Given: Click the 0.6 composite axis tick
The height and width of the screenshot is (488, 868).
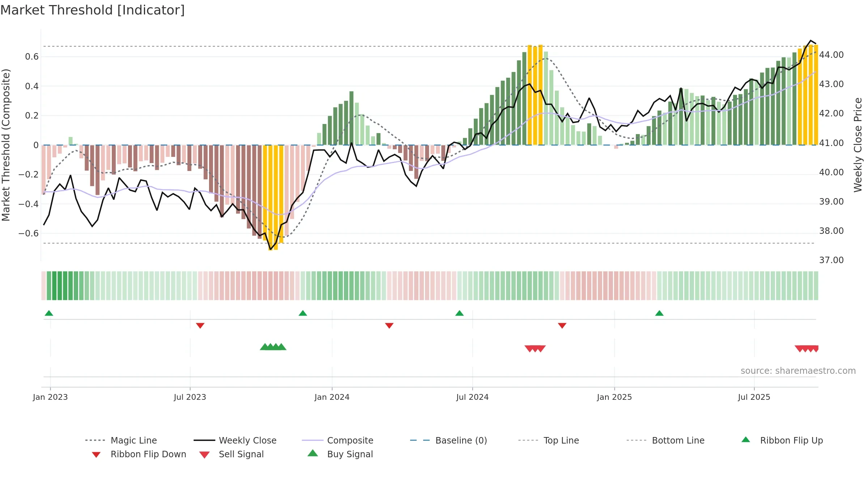Looking at the screenshot, I should [32, 57].
